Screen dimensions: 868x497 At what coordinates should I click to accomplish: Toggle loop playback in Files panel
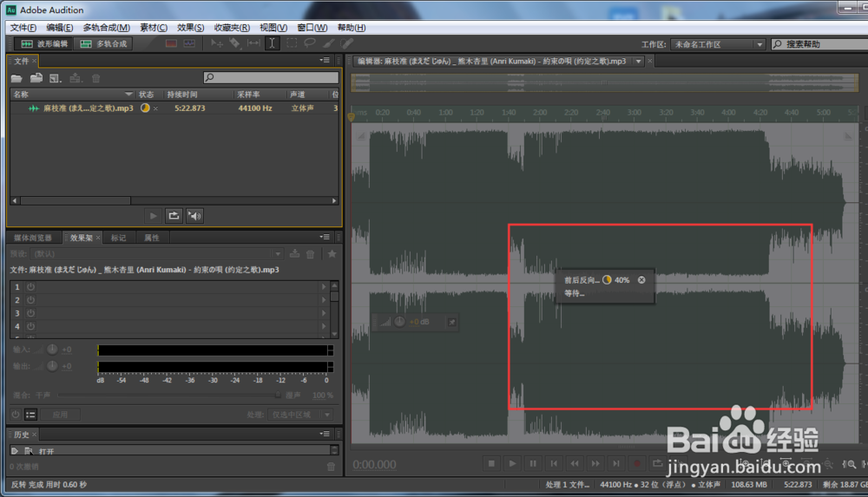point(174,216)
